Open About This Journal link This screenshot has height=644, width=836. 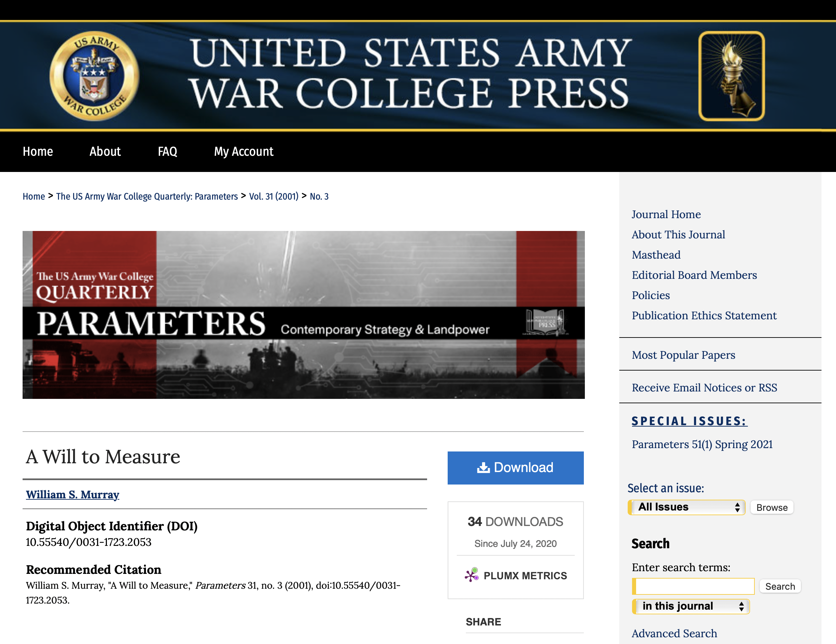[678, 235]
